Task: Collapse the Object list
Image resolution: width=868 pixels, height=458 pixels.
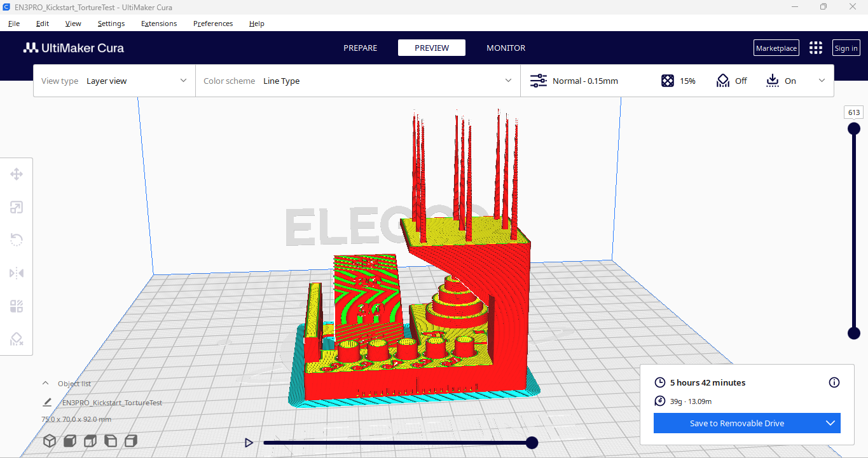Action: [x=45, y=383]
